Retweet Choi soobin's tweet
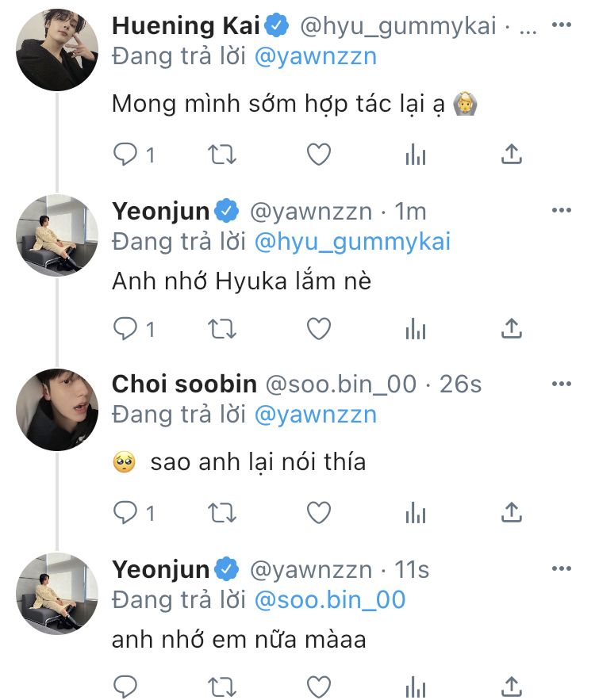Viewport: 595px width, 700px height. pos(222,513)
